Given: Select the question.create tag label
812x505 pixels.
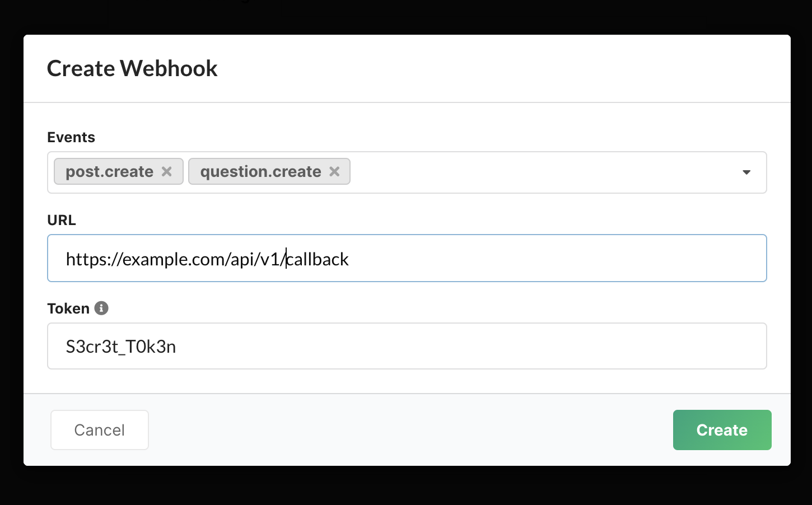Looking at the screenshot, I should click(x=260, y=171).
